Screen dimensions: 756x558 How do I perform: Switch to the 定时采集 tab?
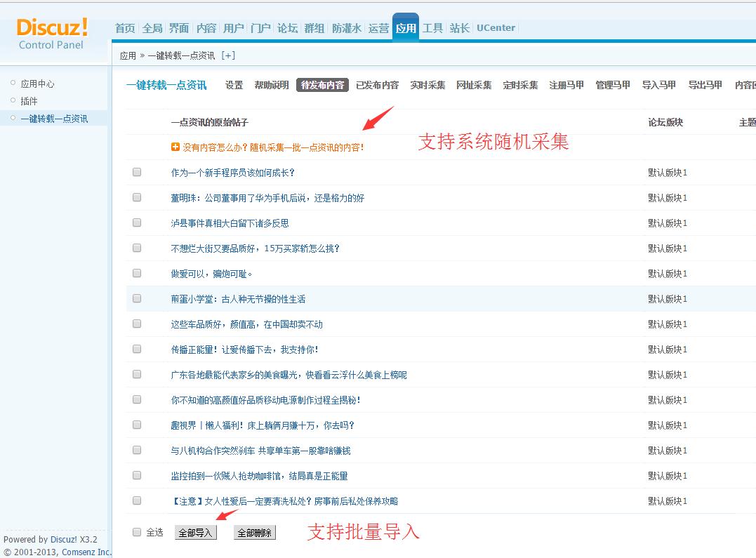pos(520,85)
